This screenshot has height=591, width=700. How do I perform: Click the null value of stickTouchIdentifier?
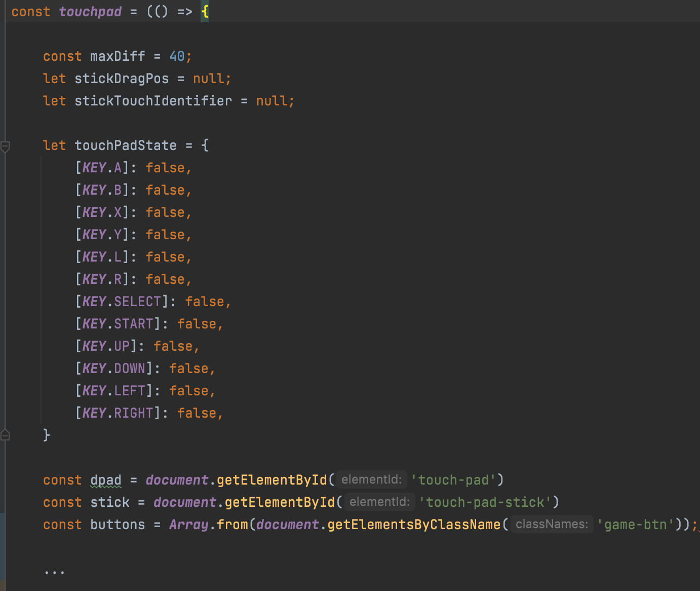272,101
